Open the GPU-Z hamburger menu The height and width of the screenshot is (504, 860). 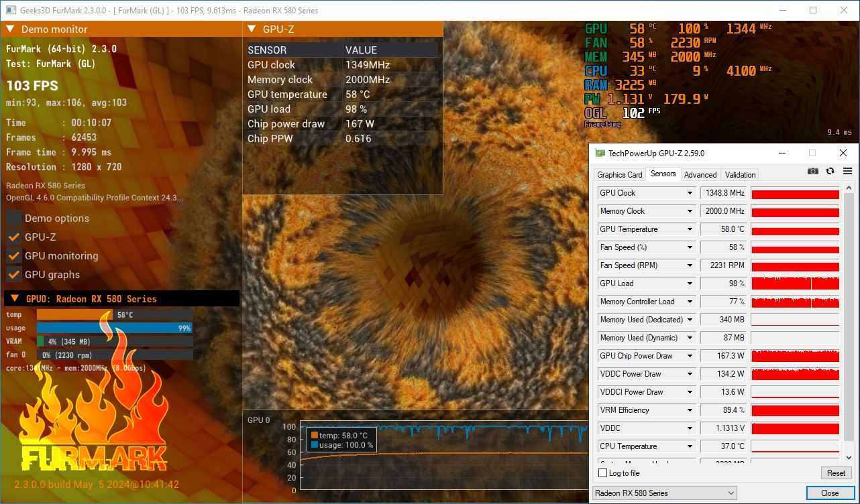847,172
